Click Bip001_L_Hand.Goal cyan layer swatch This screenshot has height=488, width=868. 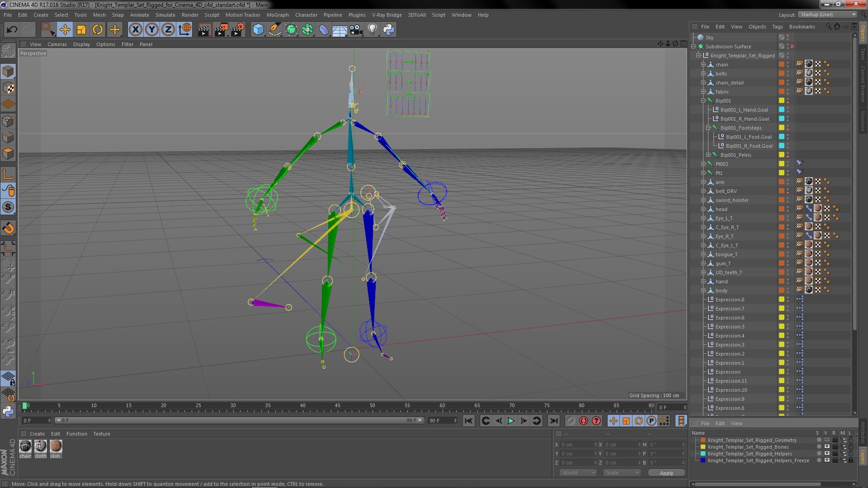(781, 109)
